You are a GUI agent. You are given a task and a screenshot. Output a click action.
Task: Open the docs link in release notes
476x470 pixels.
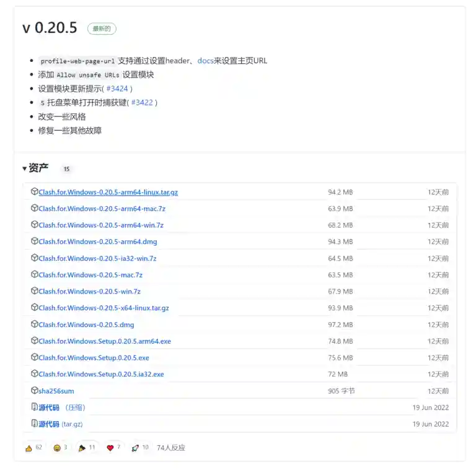[x=205, y=61]
